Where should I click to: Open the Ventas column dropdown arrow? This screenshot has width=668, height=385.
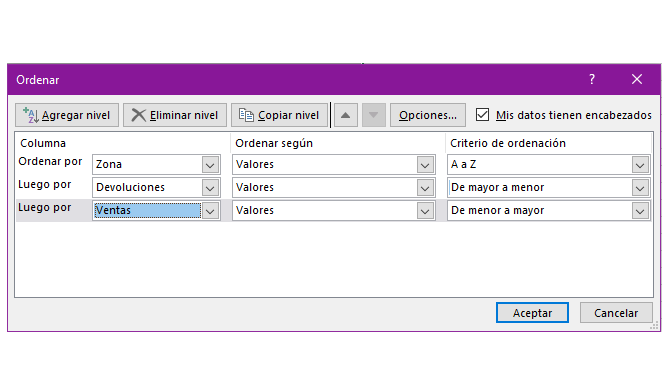click(x=210, y=211)
